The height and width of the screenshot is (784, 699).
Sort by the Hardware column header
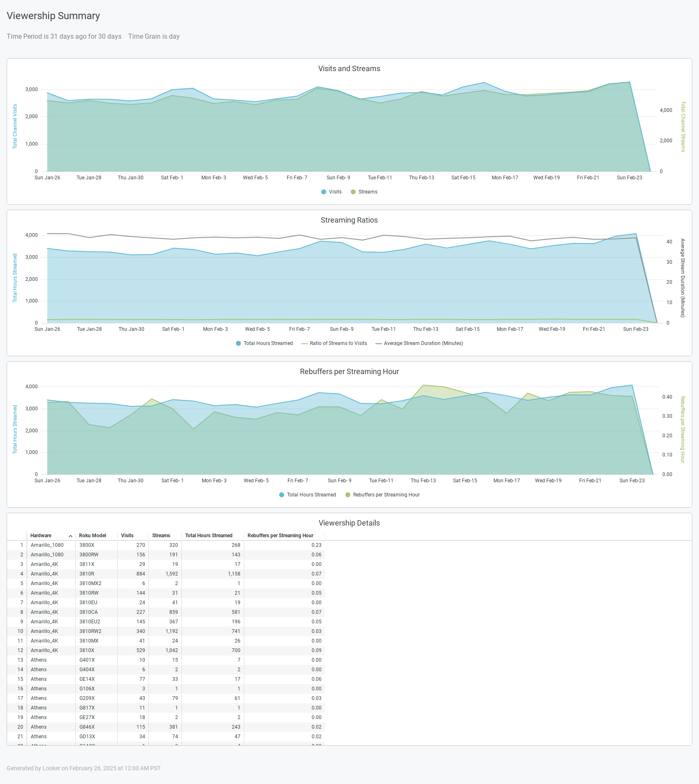point(41,536)
